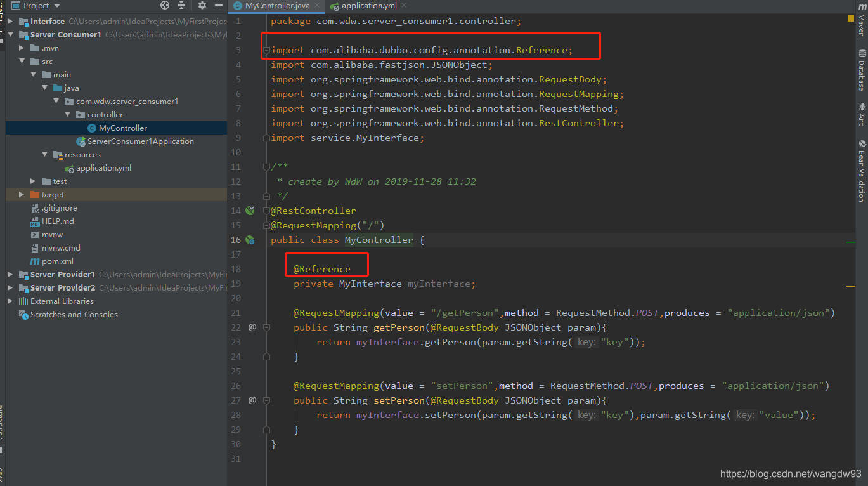
Task: Click the lower yellow warning stripe marker
Action: (x=851, y=286)
